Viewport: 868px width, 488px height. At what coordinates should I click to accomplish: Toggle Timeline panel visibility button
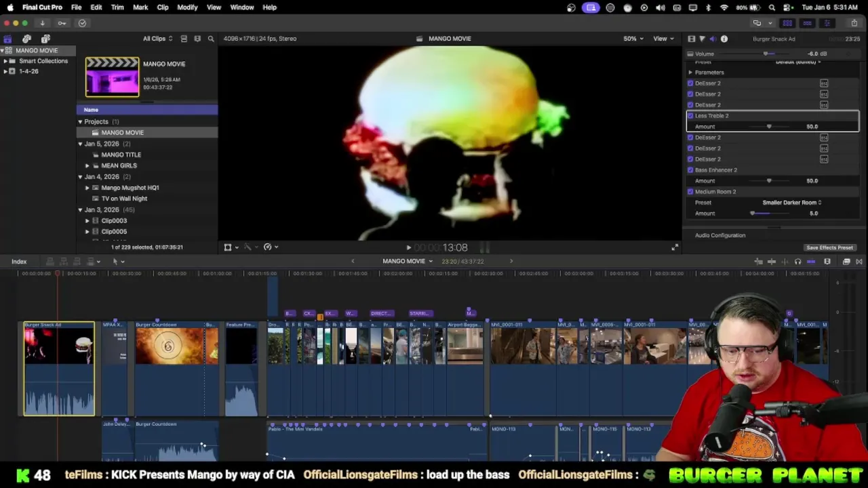807,23
